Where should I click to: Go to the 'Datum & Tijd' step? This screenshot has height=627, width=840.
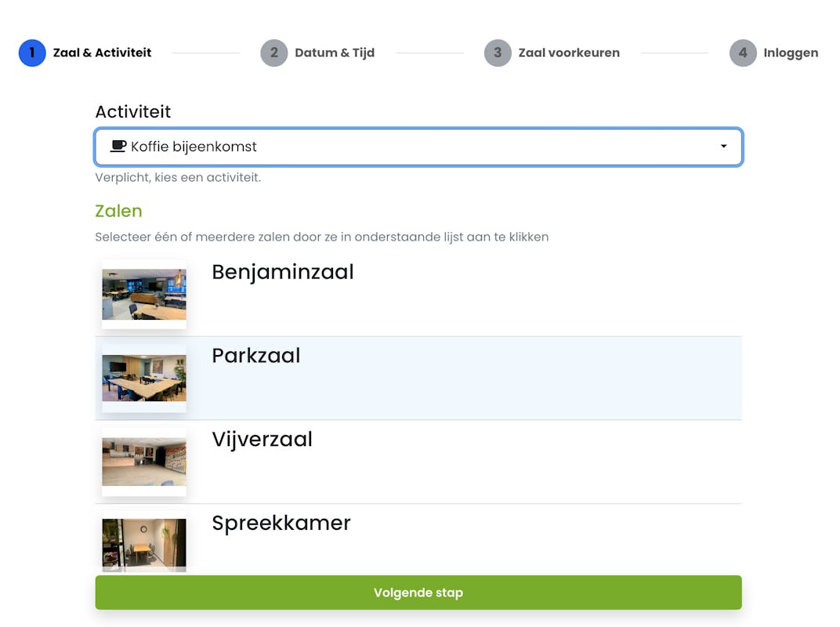click(x=335, y=53)
